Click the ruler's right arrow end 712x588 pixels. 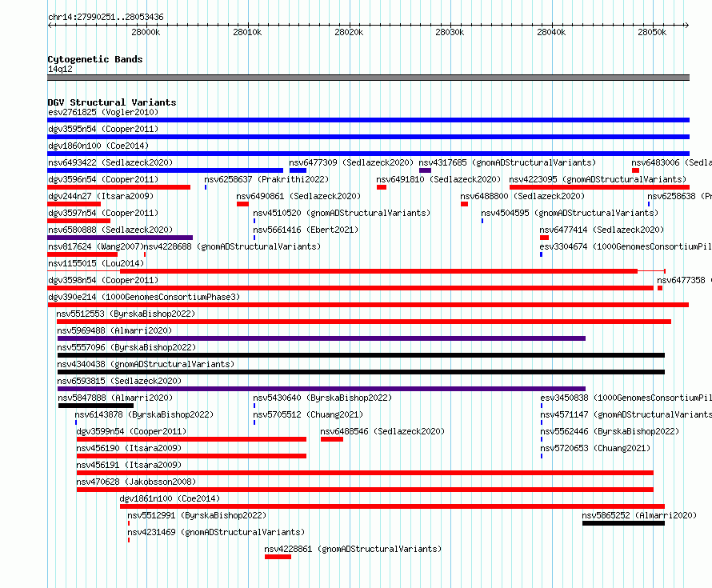pos(687,26)
